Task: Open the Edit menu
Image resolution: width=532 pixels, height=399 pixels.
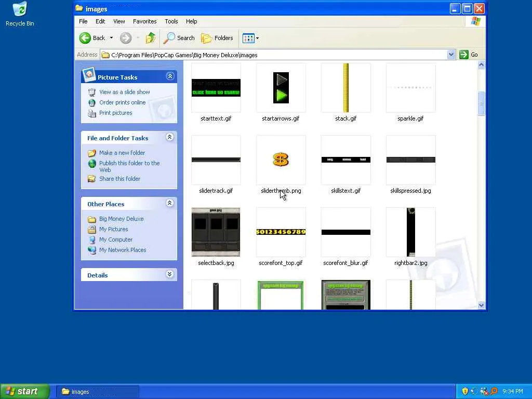Action: [x=100, y=21]
